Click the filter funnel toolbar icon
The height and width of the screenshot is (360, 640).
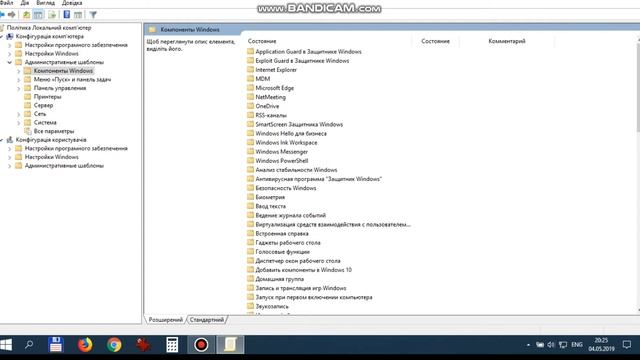click(x=93, y=15)
